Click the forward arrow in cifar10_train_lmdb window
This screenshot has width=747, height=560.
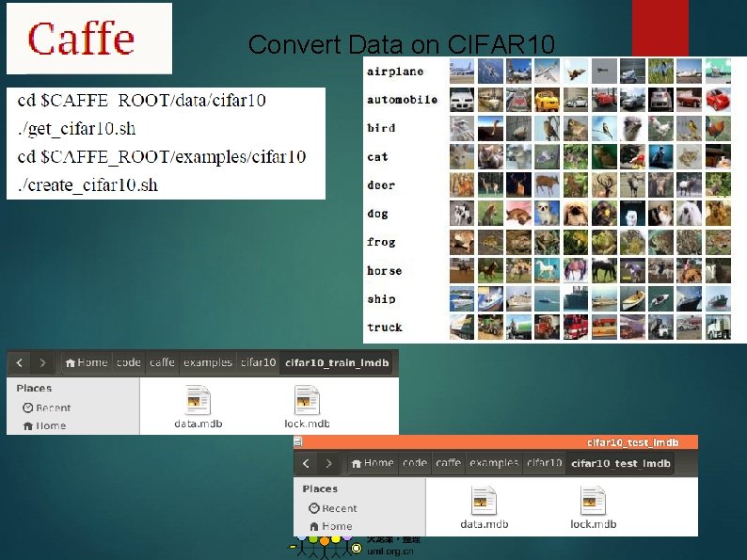tap(42, 363)
